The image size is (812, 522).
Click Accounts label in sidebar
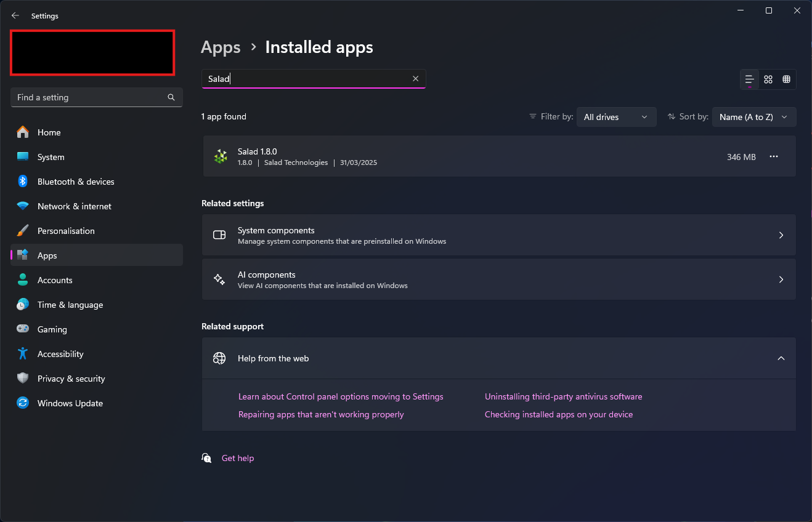point(55,280)
